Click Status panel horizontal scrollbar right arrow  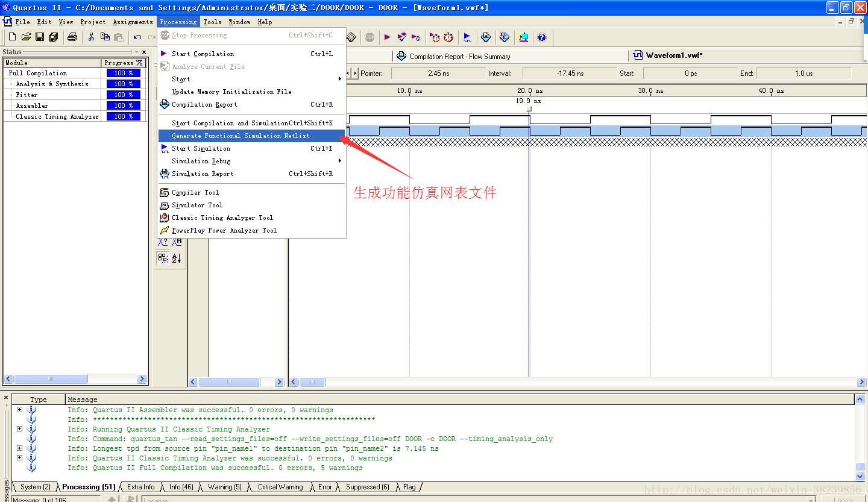point(142,379)
